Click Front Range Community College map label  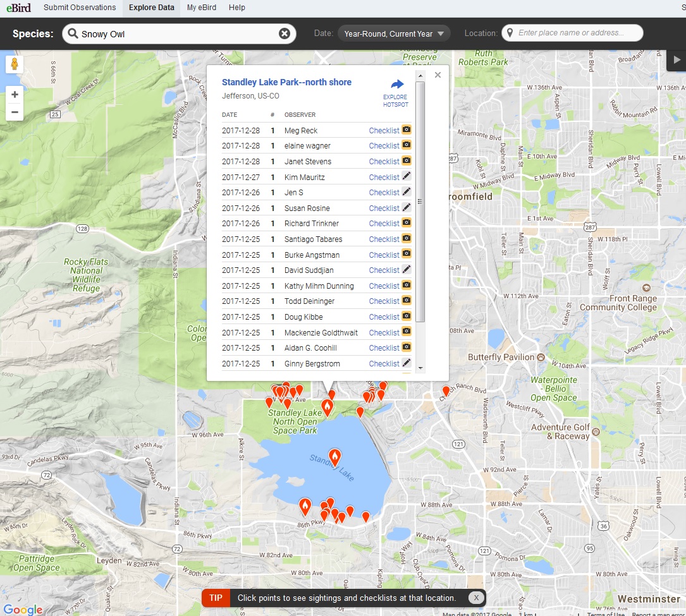click(618, 303)
